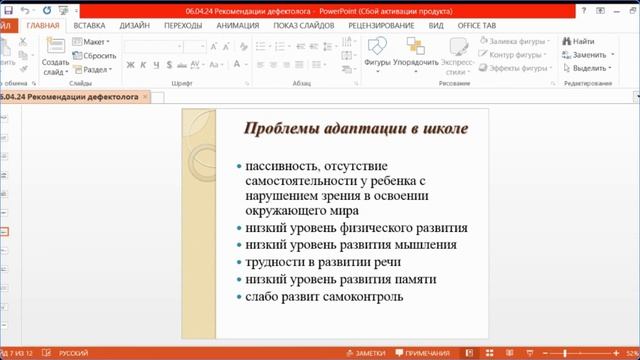Switch to Reading view icon
Viewport: 640px width, 360px height.
click(x=509, y=353)
